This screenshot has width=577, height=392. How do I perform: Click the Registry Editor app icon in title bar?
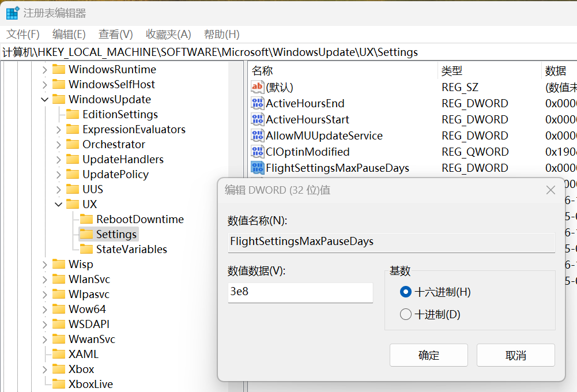[12, 13]
